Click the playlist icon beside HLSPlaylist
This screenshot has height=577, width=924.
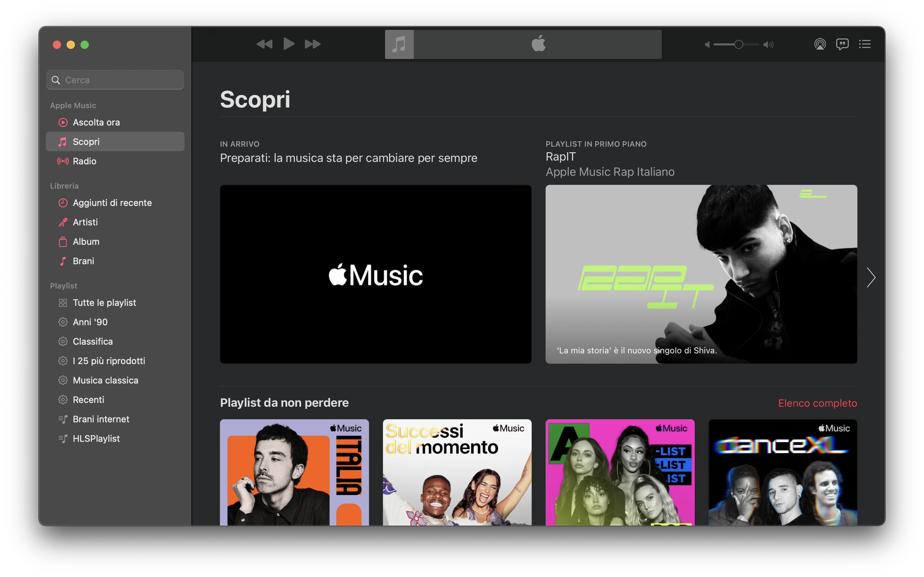63,439
